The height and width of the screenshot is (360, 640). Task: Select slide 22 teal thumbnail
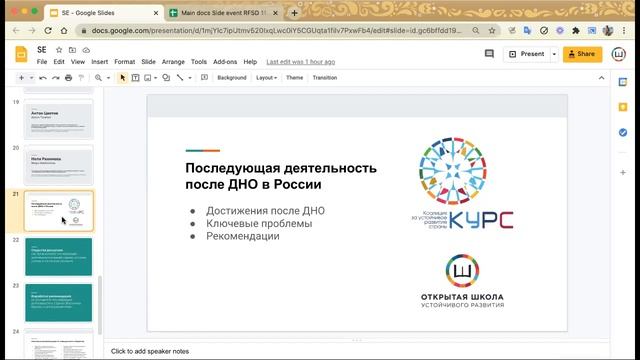pos(59,257)
